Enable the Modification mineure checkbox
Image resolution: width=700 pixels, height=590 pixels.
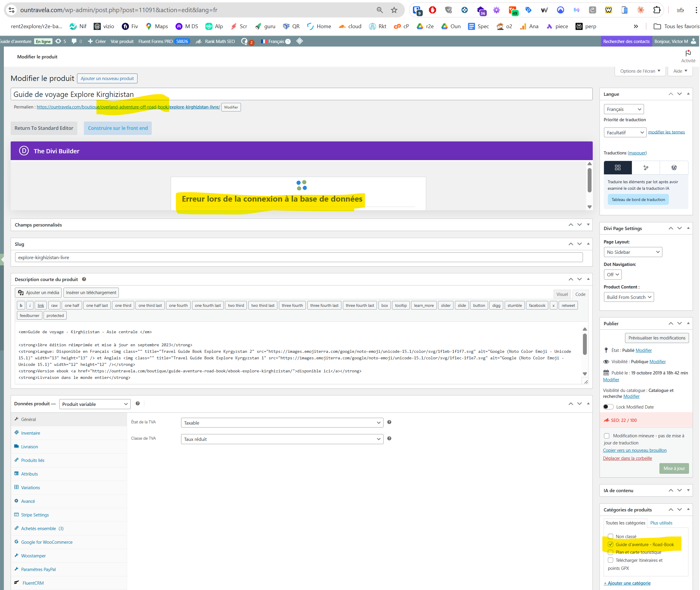coord(607,436)
